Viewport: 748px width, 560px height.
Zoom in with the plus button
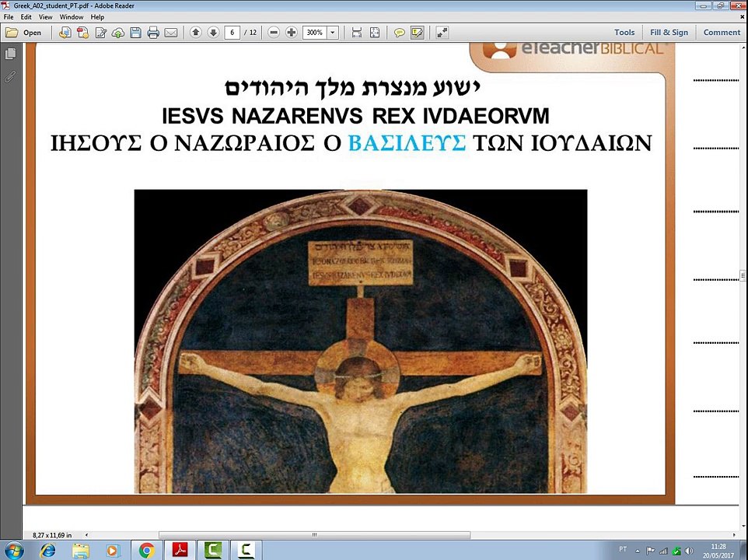[x=292, y=33]
